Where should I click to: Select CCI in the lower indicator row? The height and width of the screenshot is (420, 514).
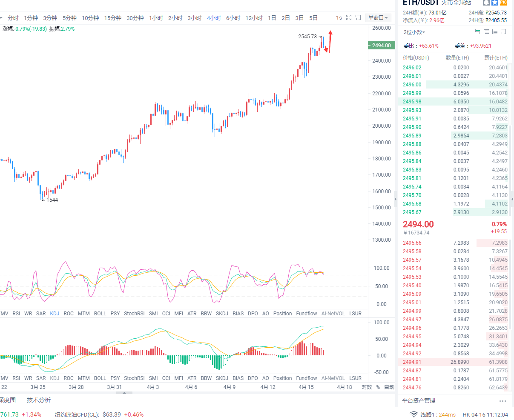[x=166, y=378]
